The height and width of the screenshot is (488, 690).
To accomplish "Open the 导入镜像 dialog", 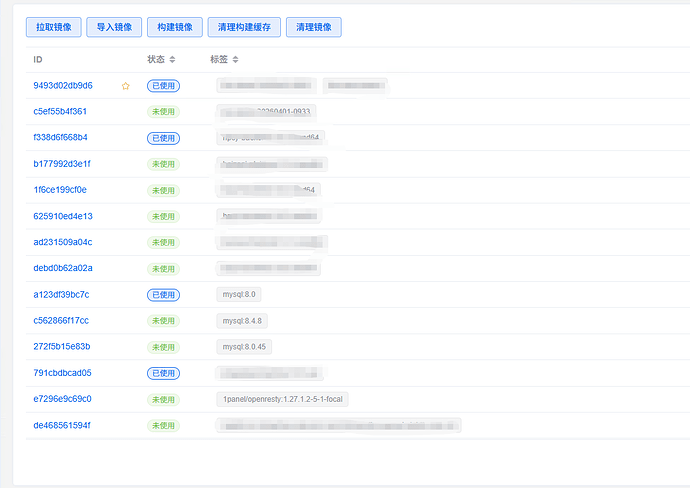I will pos(113,27).
